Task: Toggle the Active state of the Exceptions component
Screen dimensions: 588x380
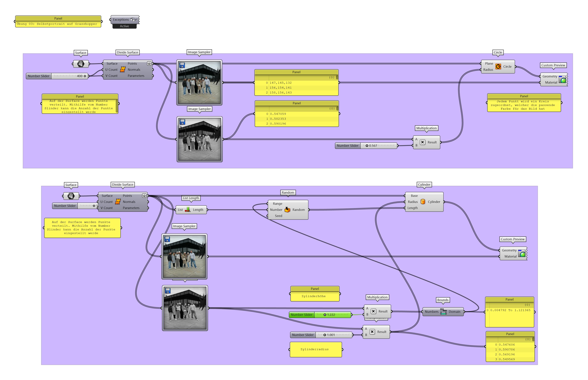Action: (x=124, y=26)
